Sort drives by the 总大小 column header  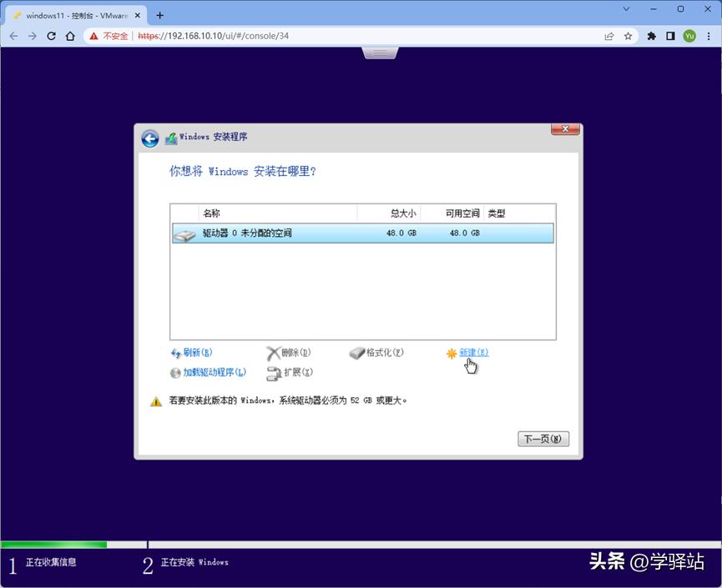[401, 213]
